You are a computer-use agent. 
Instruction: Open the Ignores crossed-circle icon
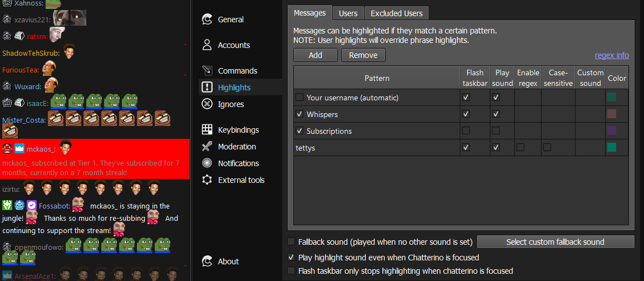[x=207, y=104]
